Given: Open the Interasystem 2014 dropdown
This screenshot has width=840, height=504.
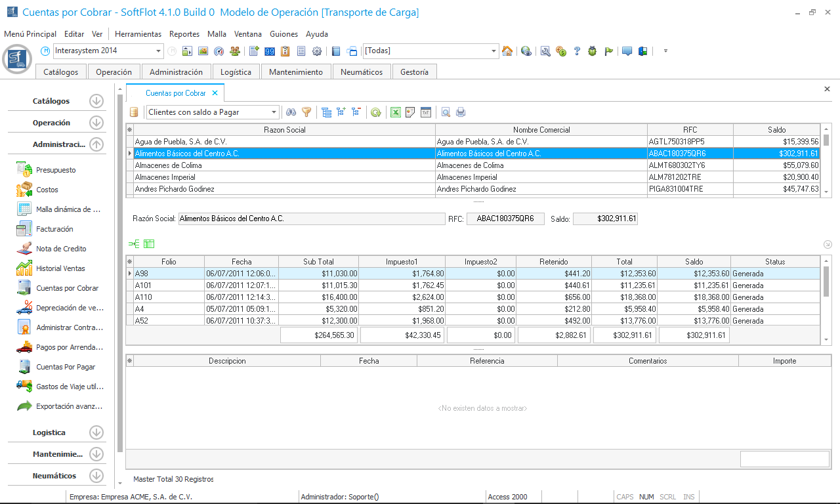Looking at the screenshot, I should [x=159, y=51].
